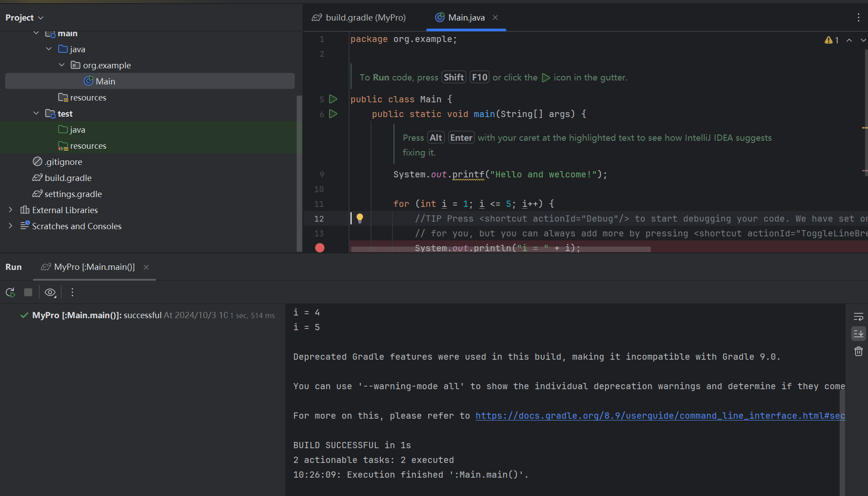Open the docs.gradle.org link in console
The width and height of the screenshot is (868, 496).
pyautogui.click(x=660, y=416)
